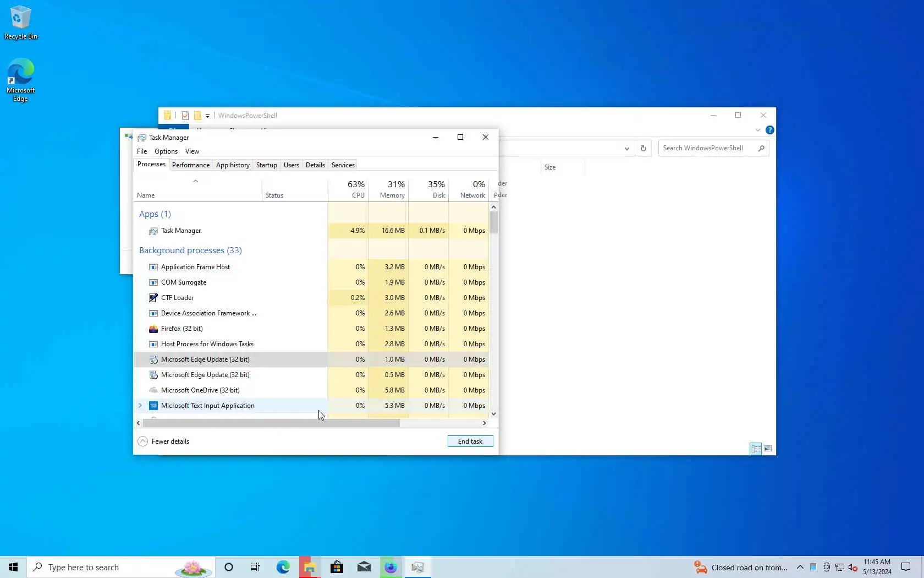Click the Device Association Framework process icon

pos(153,313)
